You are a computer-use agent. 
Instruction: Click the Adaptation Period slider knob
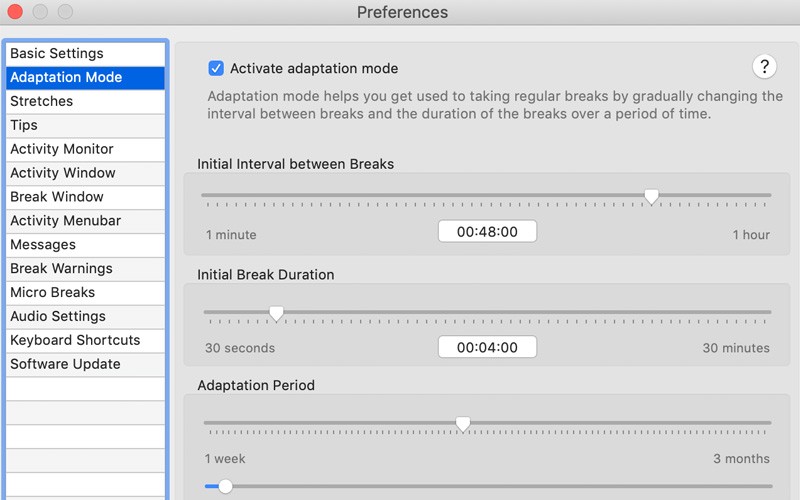(x=463, y=424)
